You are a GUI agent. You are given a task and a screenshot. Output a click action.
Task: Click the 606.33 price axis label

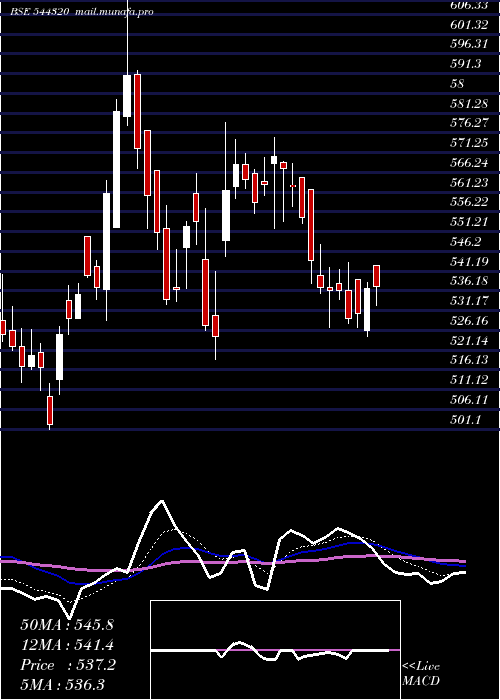[x=468, y=5]
